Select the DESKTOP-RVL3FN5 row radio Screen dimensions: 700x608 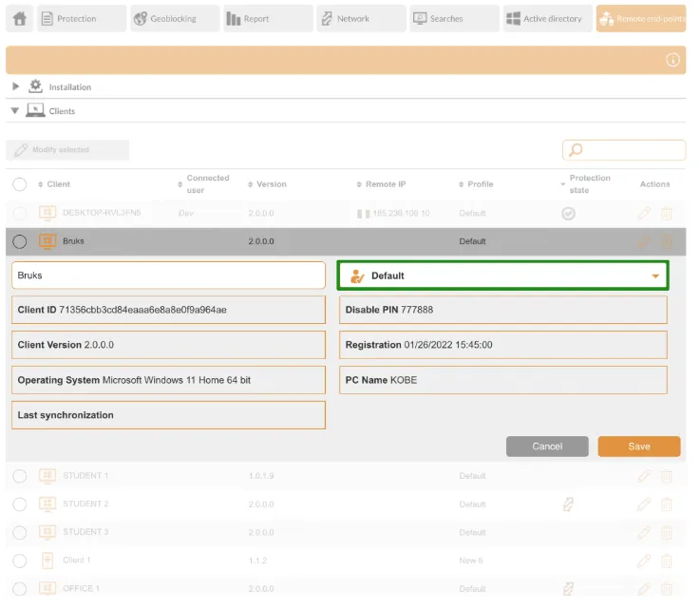point(20,214)
